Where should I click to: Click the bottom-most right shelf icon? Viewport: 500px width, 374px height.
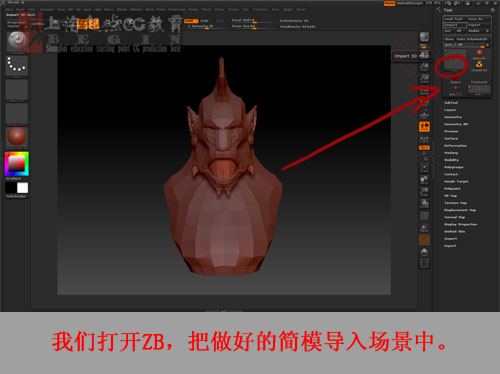pos(424,263)
